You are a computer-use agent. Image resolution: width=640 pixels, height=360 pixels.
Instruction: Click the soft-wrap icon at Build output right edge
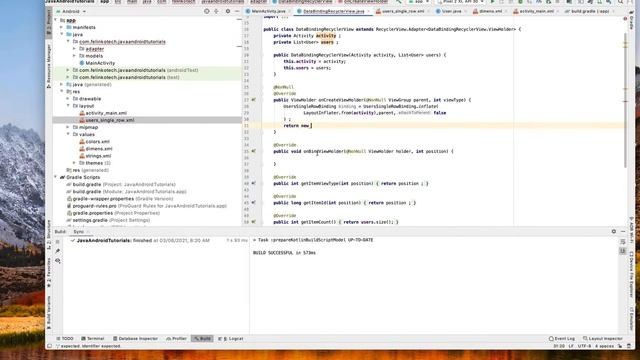coord(623,242)
